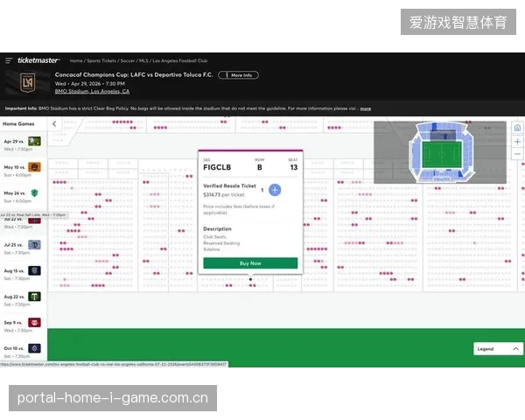
Task: Click the Jul 25 opponent team logo
Action: 34,244
